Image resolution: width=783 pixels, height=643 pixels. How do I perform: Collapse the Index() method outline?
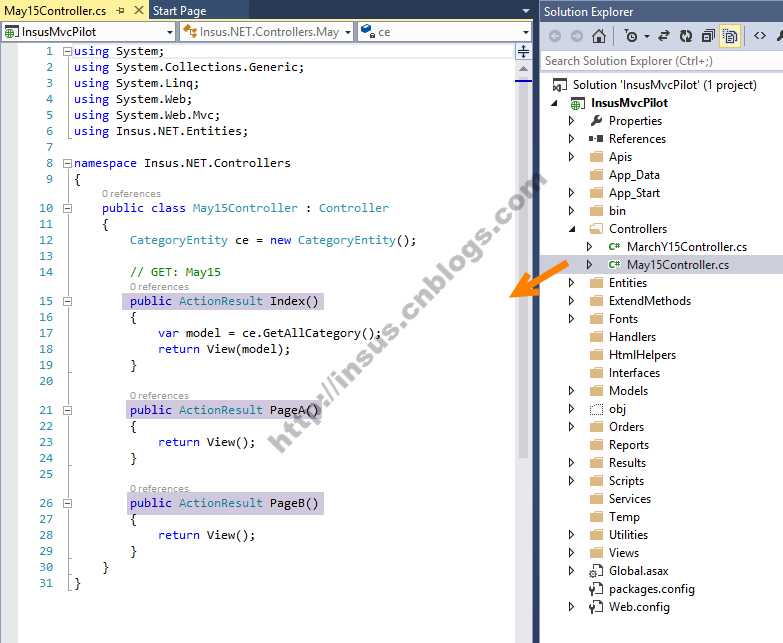pyautogui.click(x=67, y=301)
